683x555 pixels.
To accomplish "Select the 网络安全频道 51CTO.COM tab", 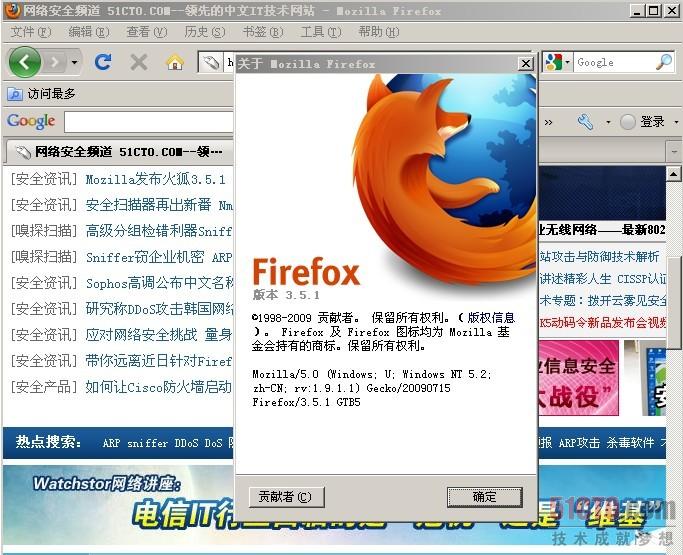I will pos(118,152).
